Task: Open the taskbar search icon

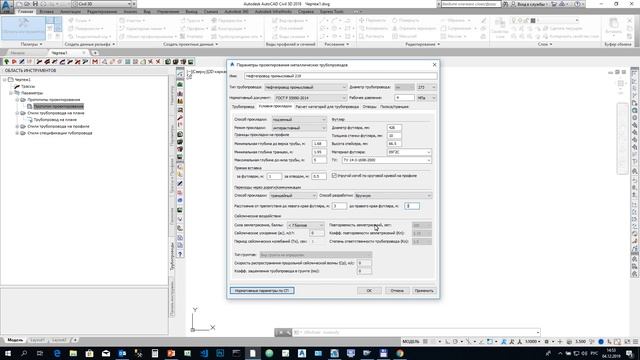Action: pyautogui.click(x=24, y=353)
